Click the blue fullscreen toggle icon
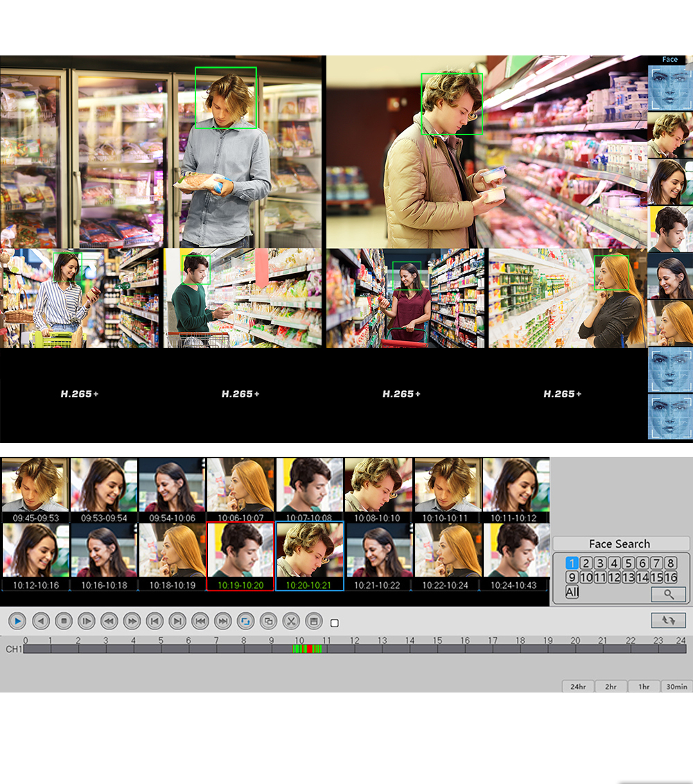The image size is (693, 784). coord(245,621)
